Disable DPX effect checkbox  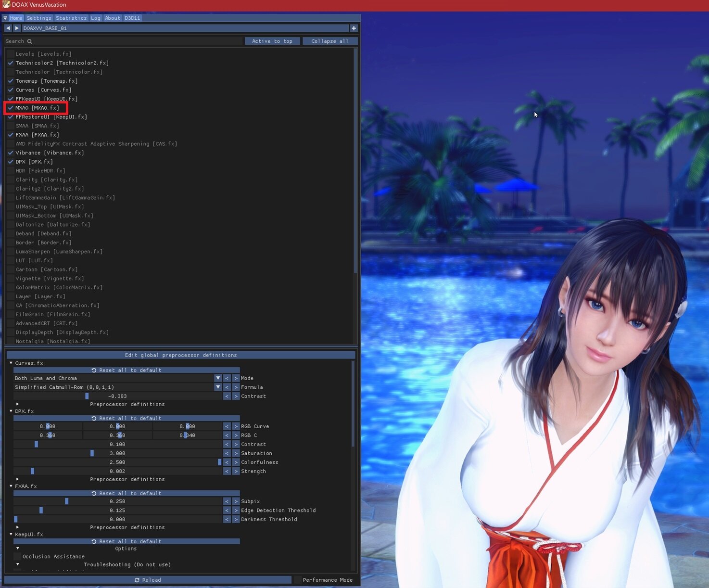(10, 162)
